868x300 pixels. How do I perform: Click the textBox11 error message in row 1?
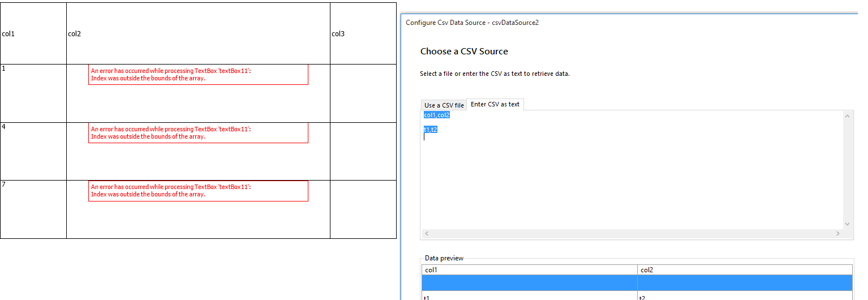click(198, 75)
